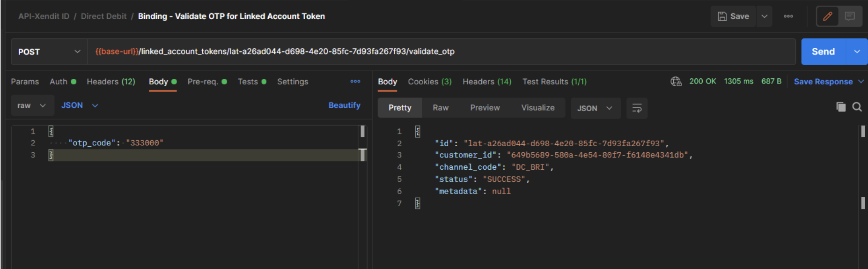Select the Visualize response view

[538, 108]
